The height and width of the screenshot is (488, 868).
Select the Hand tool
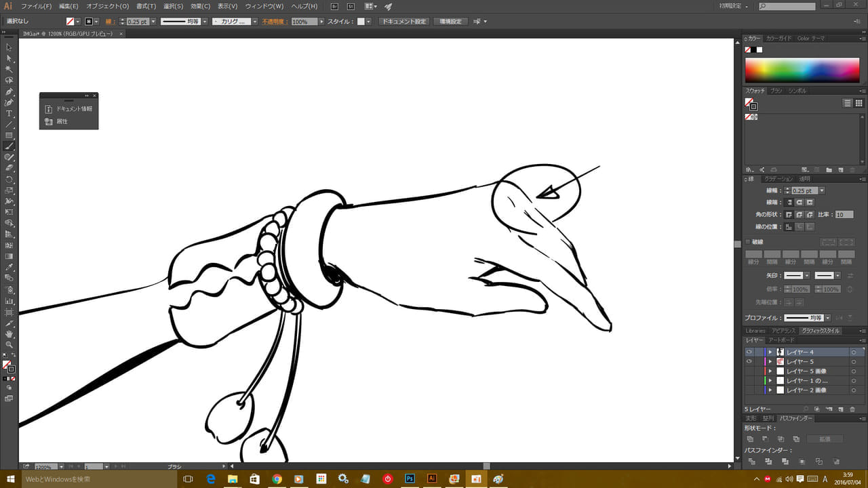(9, 334)
